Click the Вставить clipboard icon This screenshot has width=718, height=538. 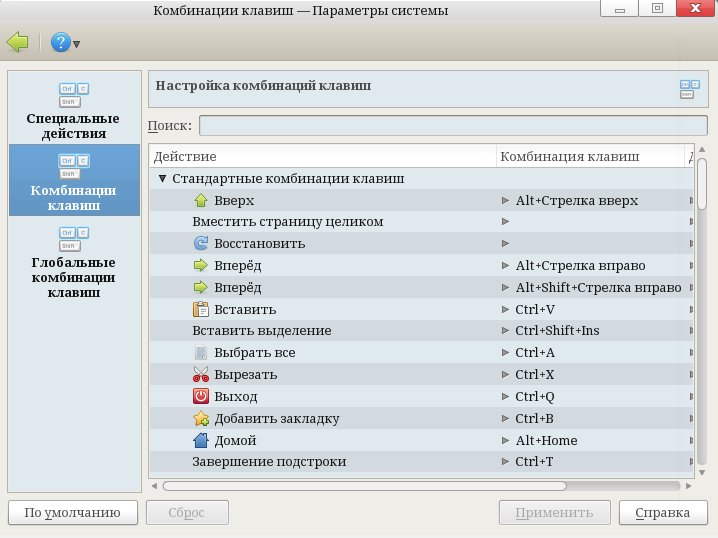tap(201, 309)
